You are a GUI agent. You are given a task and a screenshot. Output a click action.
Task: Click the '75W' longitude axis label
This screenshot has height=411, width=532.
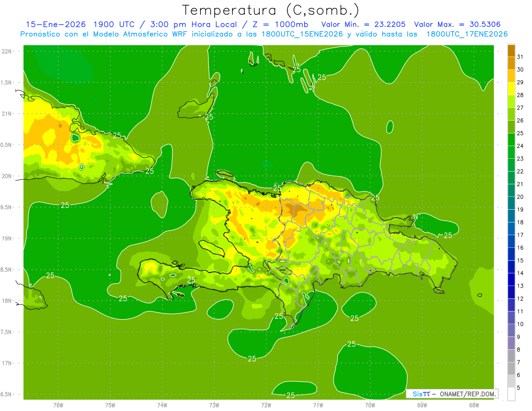(110, 405)
